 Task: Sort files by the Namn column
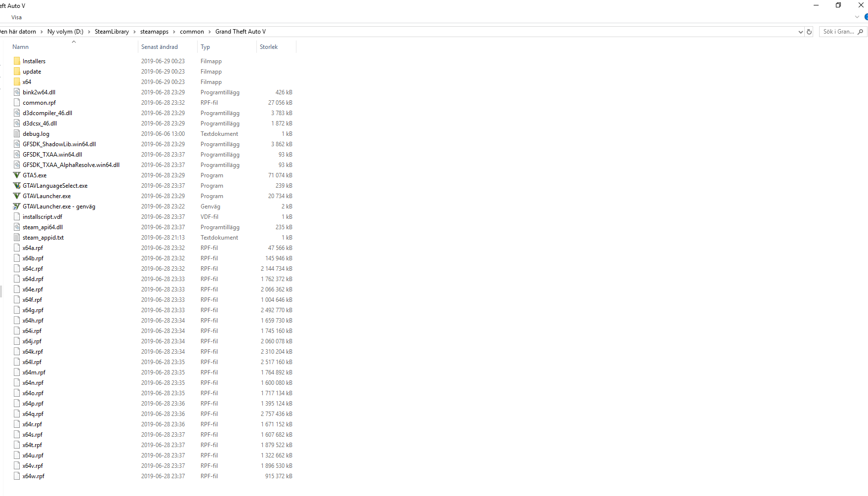[21, 47]
